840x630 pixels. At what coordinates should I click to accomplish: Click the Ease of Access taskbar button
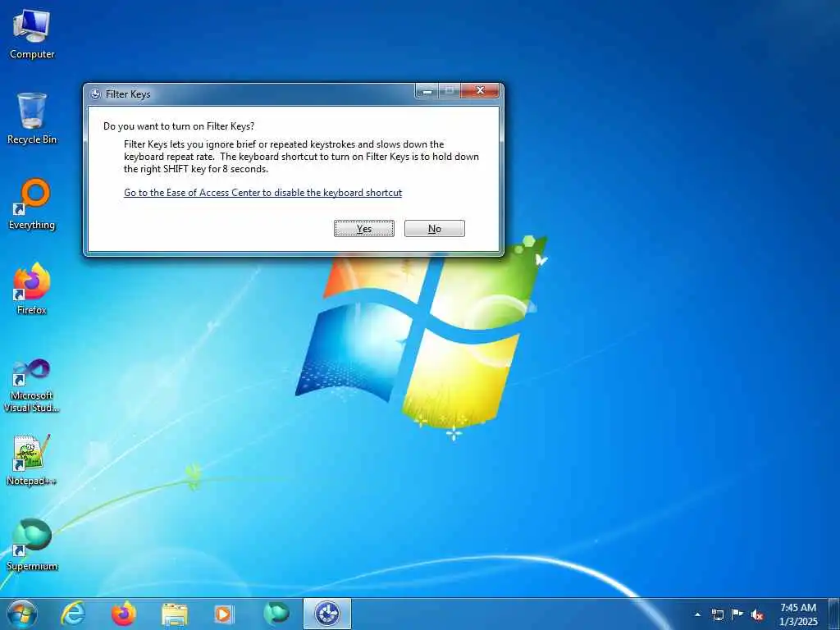tap(326, 614)
